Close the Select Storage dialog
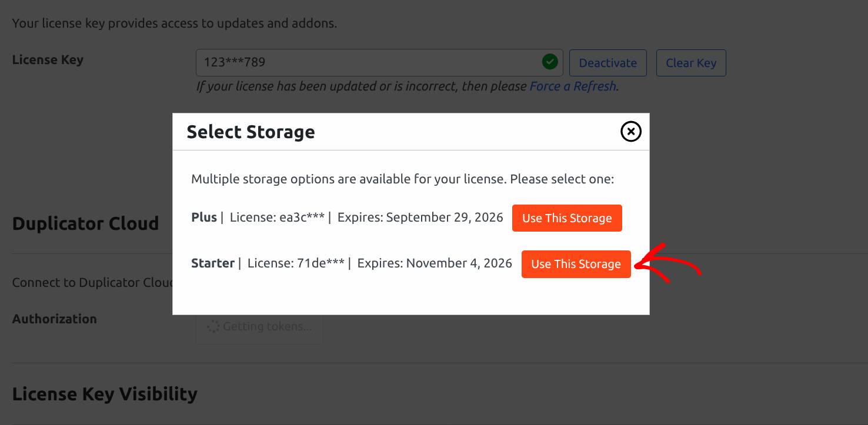 pyautogui.click(x=630, y=132)
